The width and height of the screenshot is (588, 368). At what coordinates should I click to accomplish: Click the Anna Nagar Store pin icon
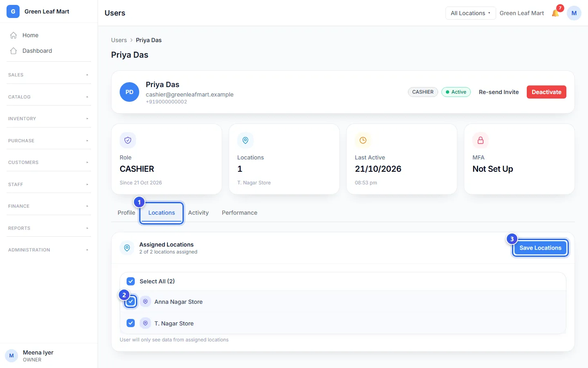pos(145,302)
